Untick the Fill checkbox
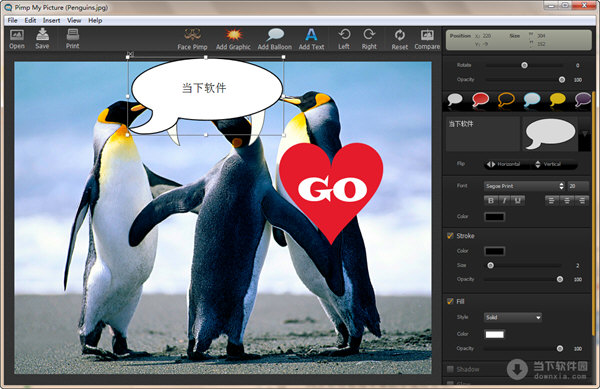 tap(450, 301)
